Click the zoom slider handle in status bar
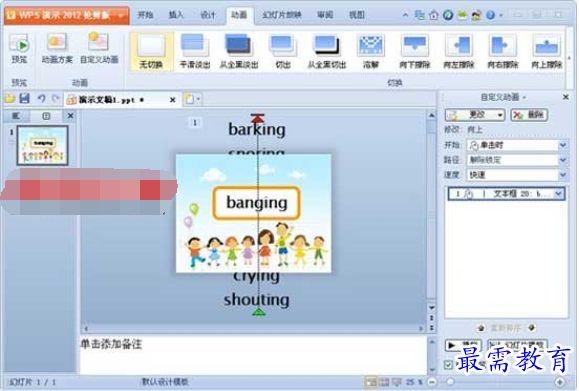Image resolution: width=579 pixels, height=391 pixels. pyautogui.click(x=450, y=382)
